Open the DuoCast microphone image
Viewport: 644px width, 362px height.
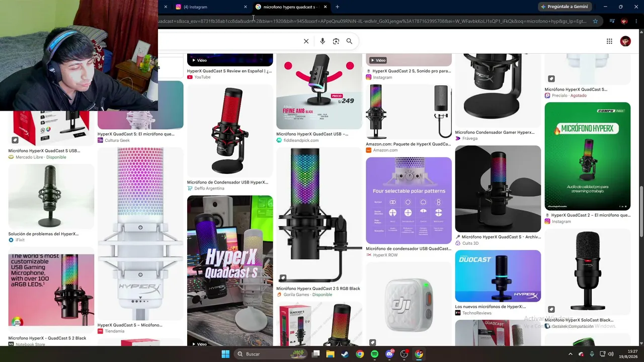click(498, 276)
